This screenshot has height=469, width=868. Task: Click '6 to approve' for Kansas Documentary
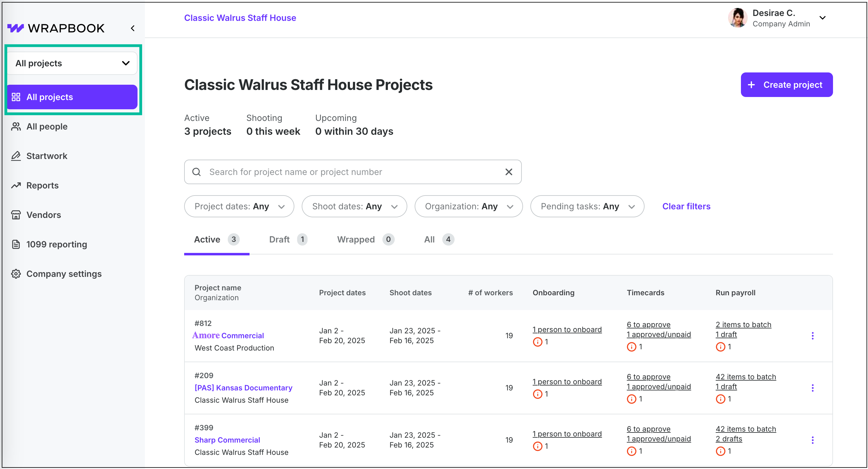(648, 377)
